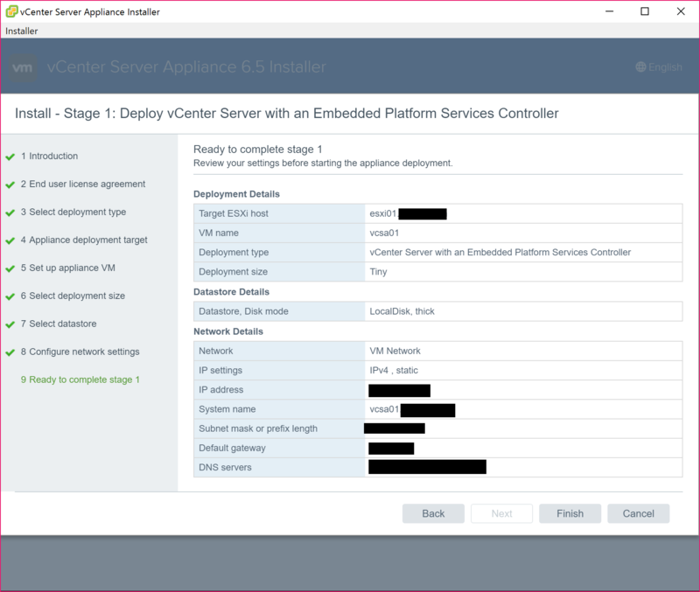Go to step 2 End user license agreement
The image size is (700, 592).
pos(83,184)
